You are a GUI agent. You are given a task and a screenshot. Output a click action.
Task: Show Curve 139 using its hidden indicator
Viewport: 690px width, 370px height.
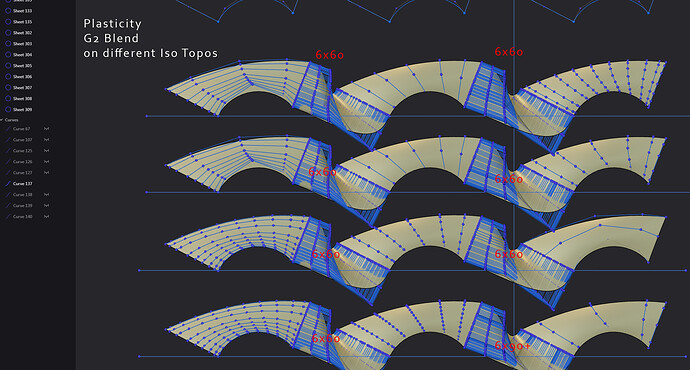tap(46, 205)
